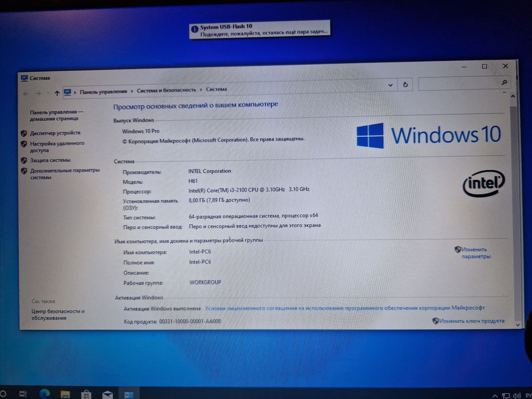Open Диспетчер устройств in the sidebar
532x399 pixels.
click(55, 133)
